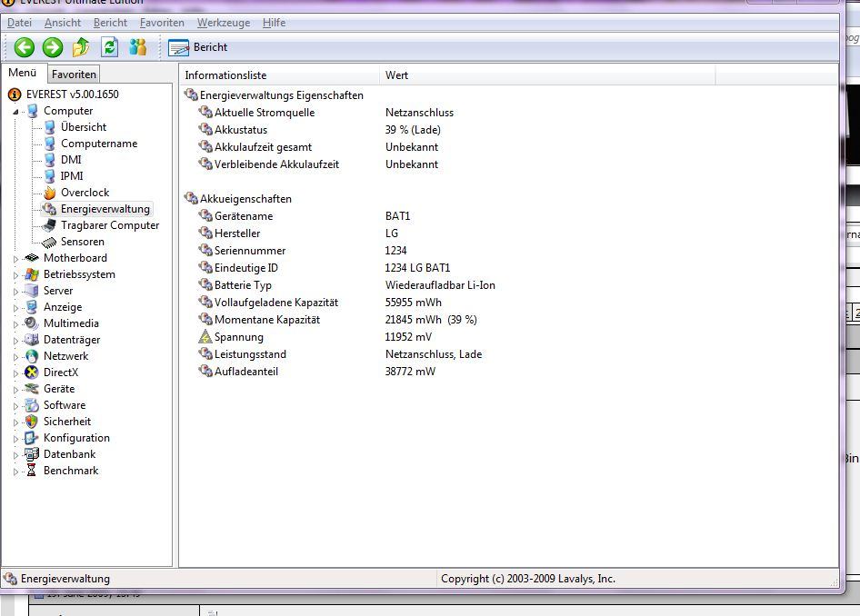
Task: Expand the Motherboard node
Action: [15, 259]
